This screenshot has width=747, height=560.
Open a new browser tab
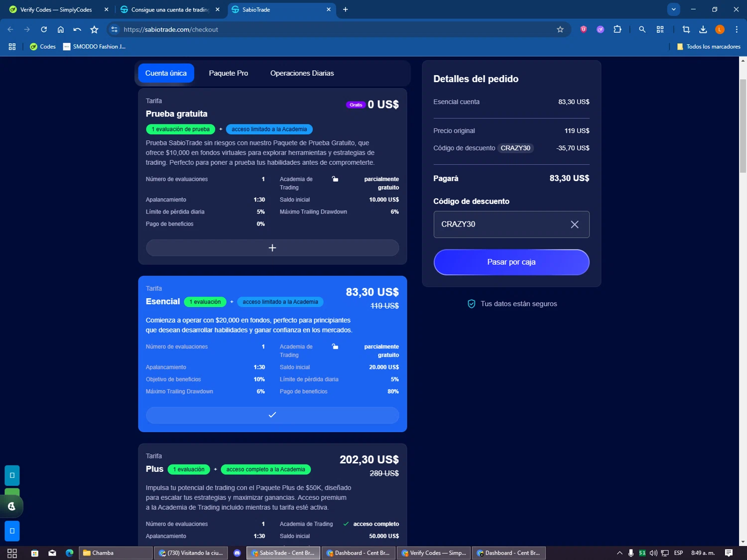(346, 9)
